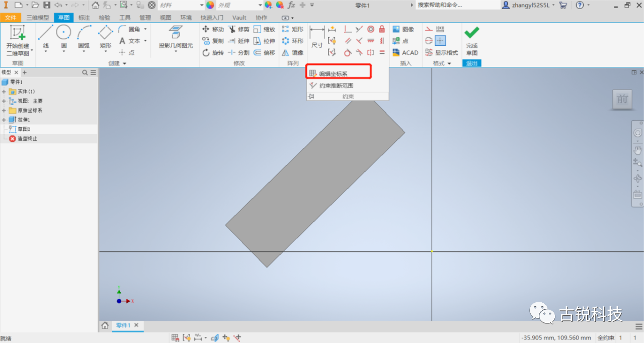Toggle snap to grid in status bar

pos(175,337)
